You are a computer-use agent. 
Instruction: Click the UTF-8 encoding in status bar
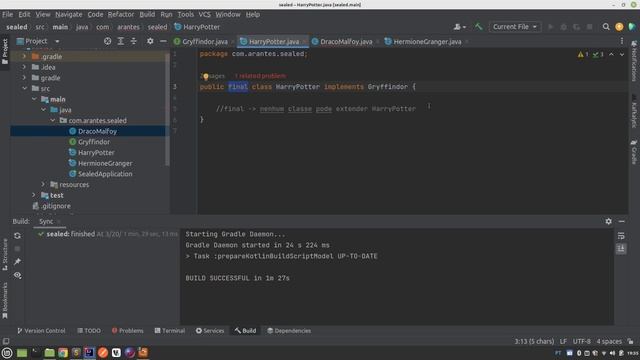582,341
